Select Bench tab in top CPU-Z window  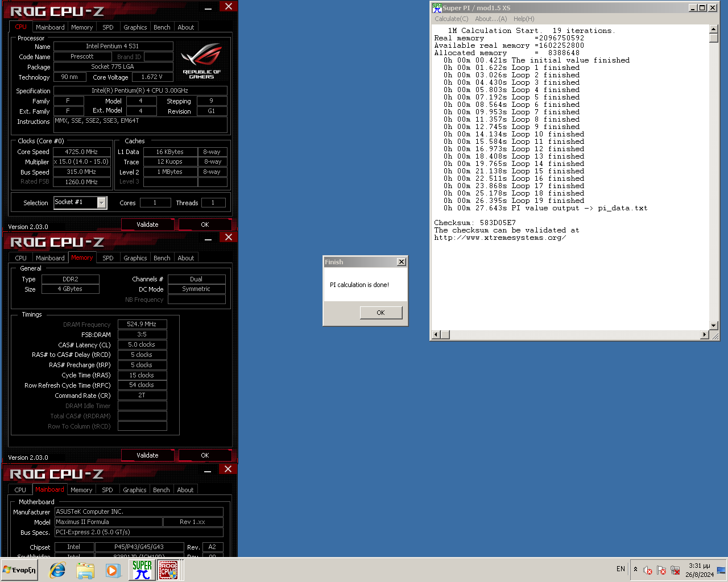click(162, 27)
